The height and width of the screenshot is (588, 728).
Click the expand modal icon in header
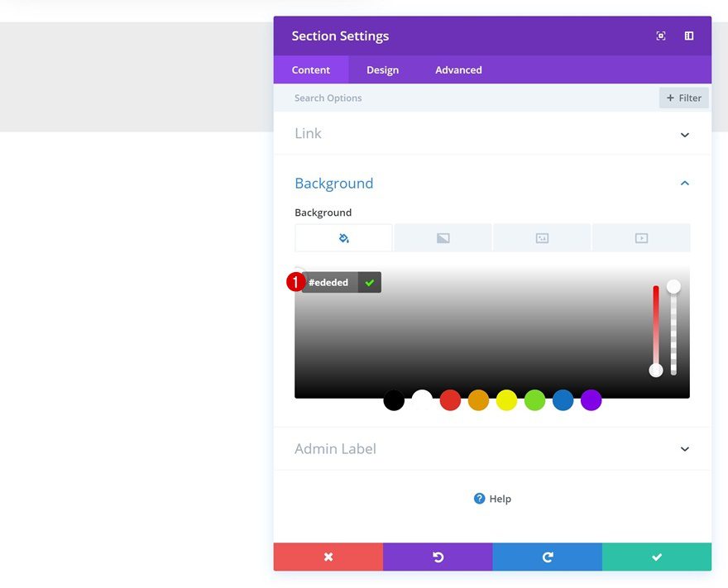click(660, 36)
